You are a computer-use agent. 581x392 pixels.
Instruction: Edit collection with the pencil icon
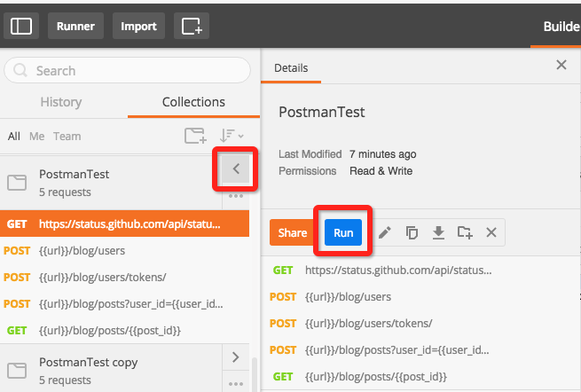pyautogui.click(x=384, y=232)
